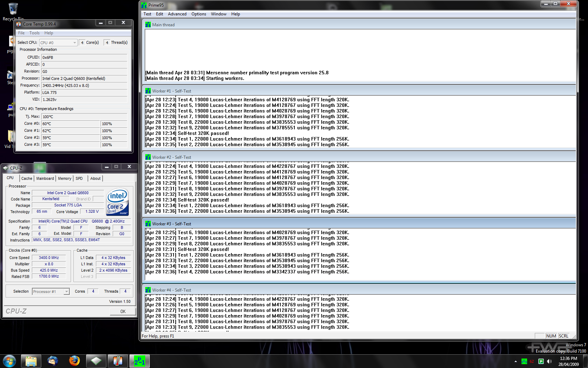Click Worker #3 Self-Test window icon
588x368 pixels.
[148, 224]
